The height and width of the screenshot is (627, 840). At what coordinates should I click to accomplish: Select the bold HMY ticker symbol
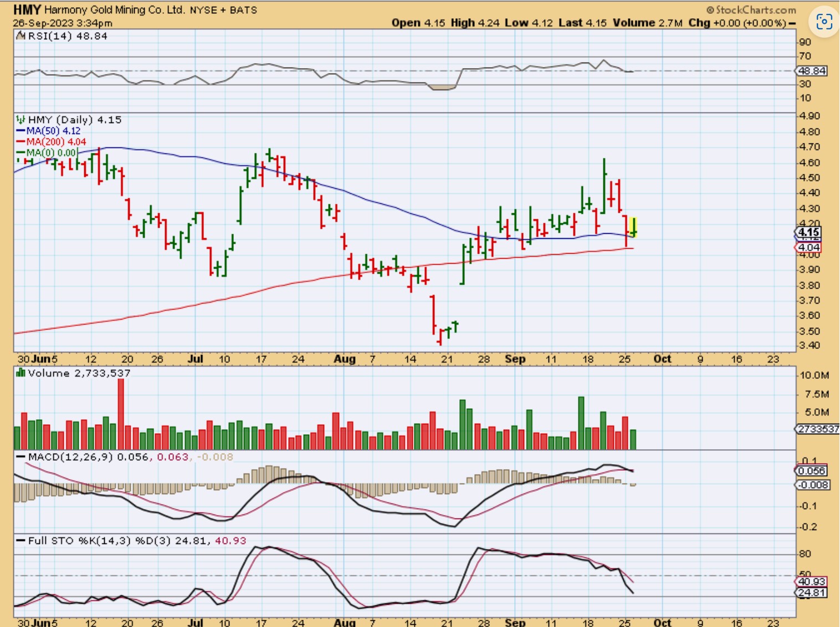pyautogui.click(x=27, y=9)
